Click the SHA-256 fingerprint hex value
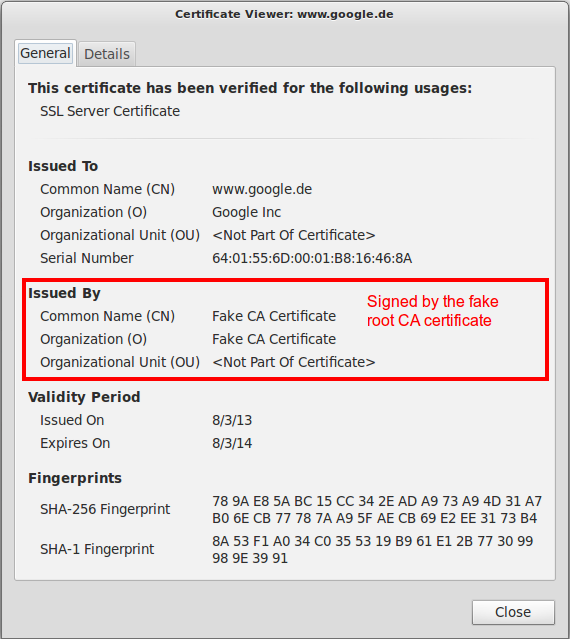The image size is (570, 639). (377, 509)
